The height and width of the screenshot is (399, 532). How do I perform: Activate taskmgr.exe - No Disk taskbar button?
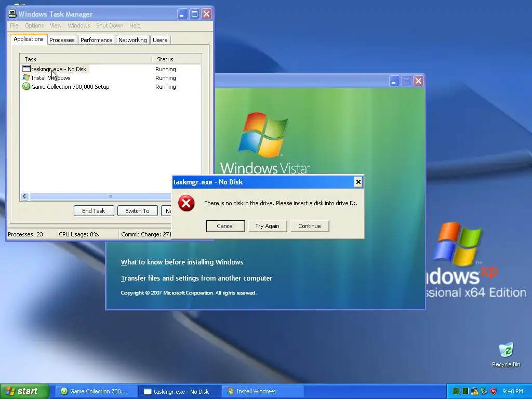(x=179, y=391)
